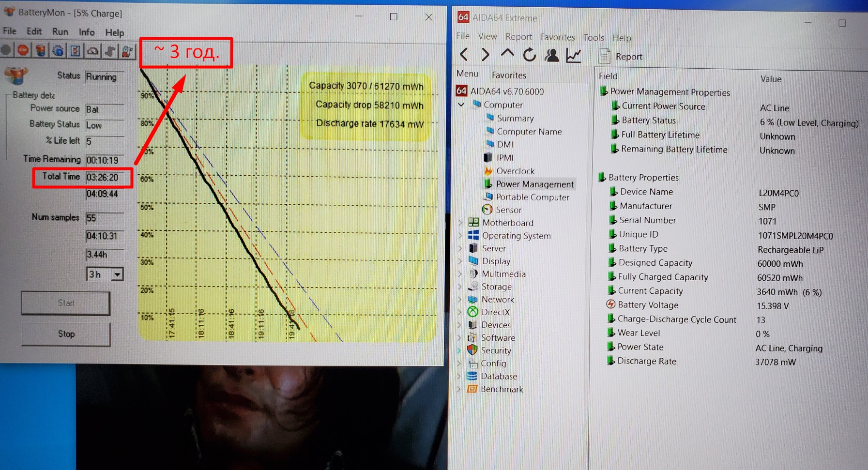868x470 pixels.
Task: Click the red Stop sign toolbar icon
Action: (23, 50)
